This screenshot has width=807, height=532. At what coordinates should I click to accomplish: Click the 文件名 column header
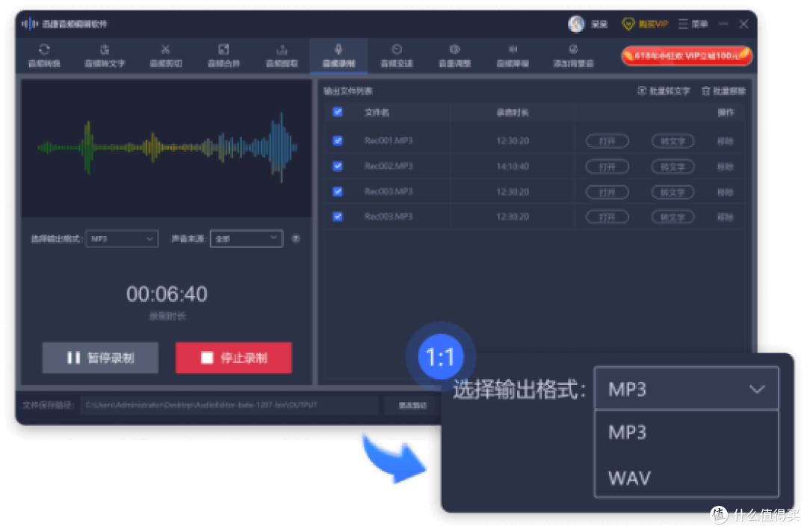(x=377, y=112)
